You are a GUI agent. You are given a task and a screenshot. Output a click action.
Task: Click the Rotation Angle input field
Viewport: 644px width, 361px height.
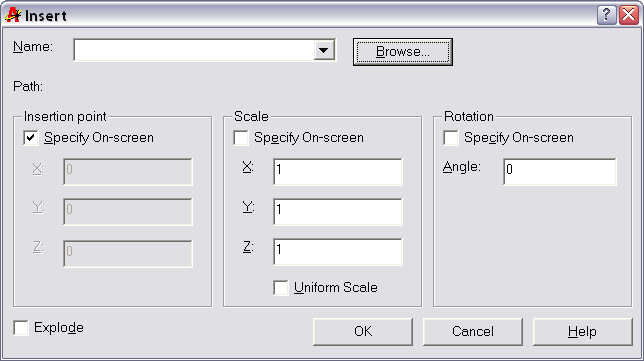pyautogui.click(x=559, y=171)
